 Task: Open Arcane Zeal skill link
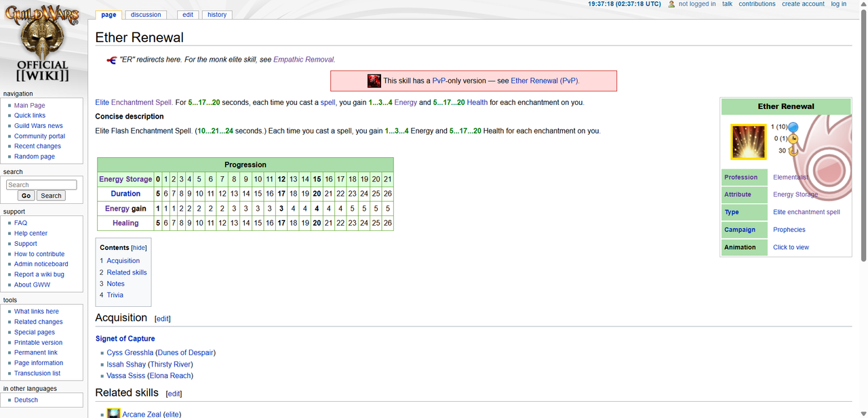click(x=142, y=414)
